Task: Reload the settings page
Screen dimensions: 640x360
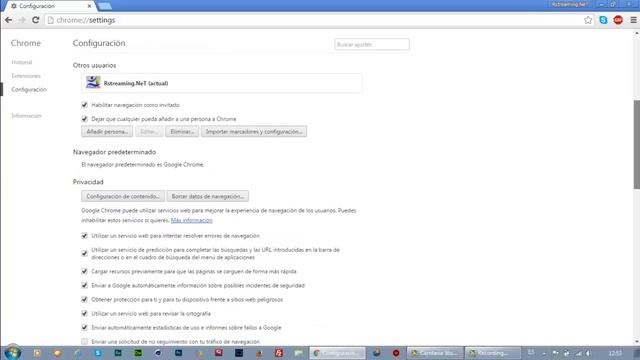Action: tap(36, 20)
